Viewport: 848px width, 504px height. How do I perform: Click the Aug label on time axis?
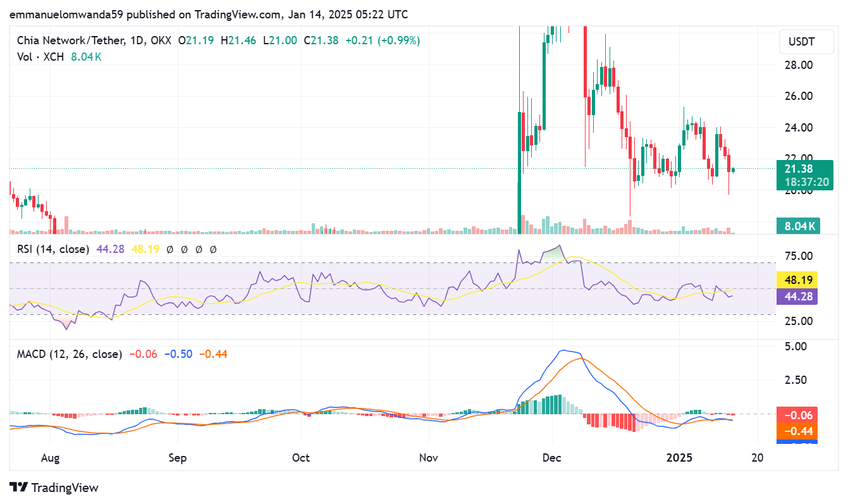click(x=49, y=457)
